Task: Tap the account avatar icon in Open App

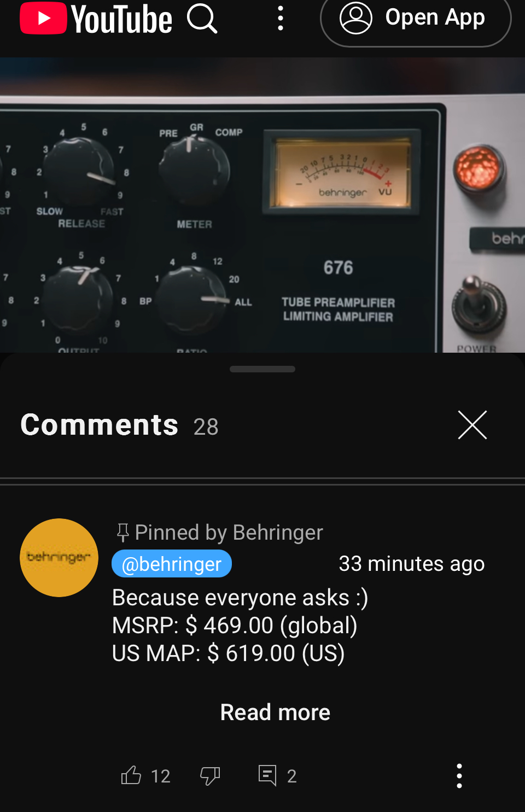Action: 356,17
